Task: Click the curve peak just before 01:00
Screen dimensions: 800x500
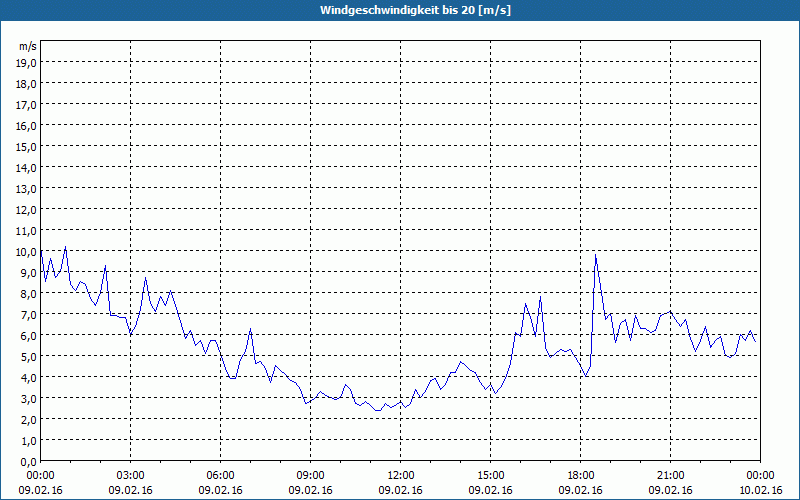Action: (65, 247)
